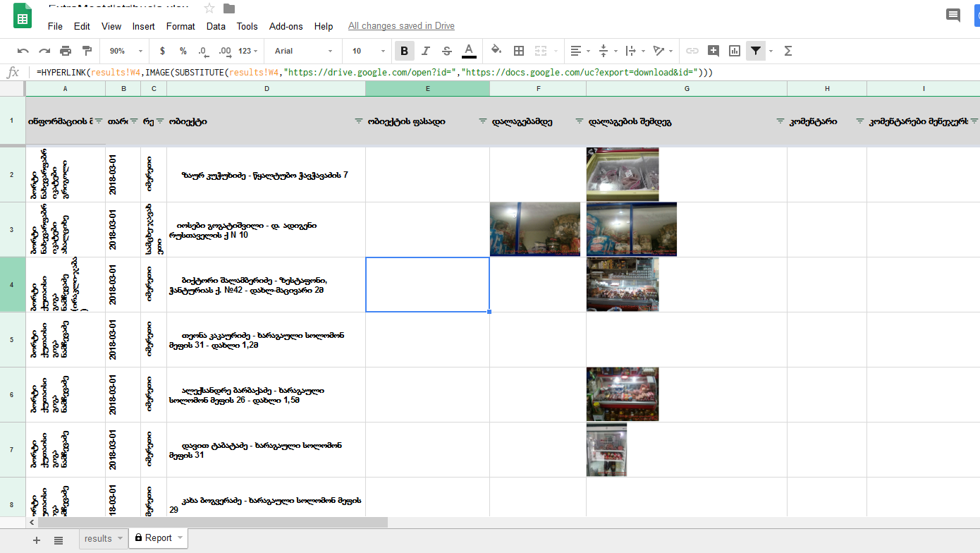Open comments history speech bubble
Image resolution: width=980 pixels, height=553 pixels.
tap(953, 16)
